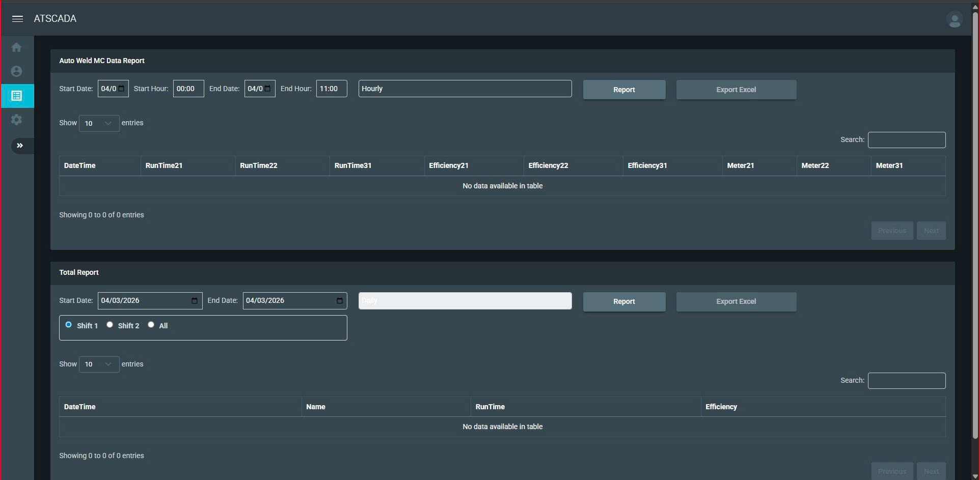The width and height of the screenshot is (980, 480).
Task: Click Report button in Auto Weld section
Action: pos(623,90)
